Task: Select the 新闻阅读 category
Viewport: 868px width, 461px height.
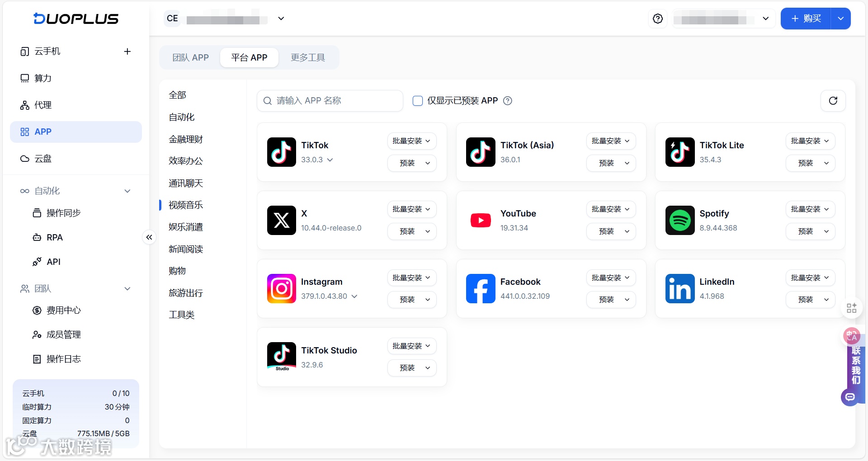Action: point(186,249)
